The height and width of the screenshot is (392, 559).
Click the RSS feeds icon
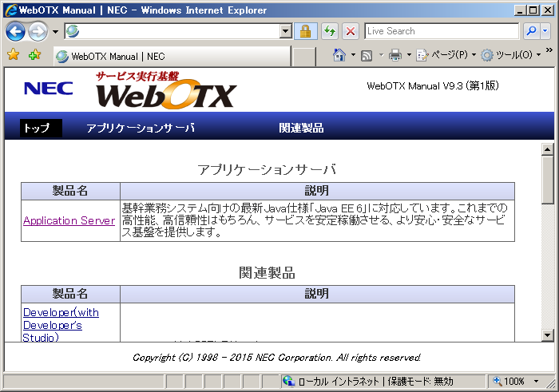367,55
